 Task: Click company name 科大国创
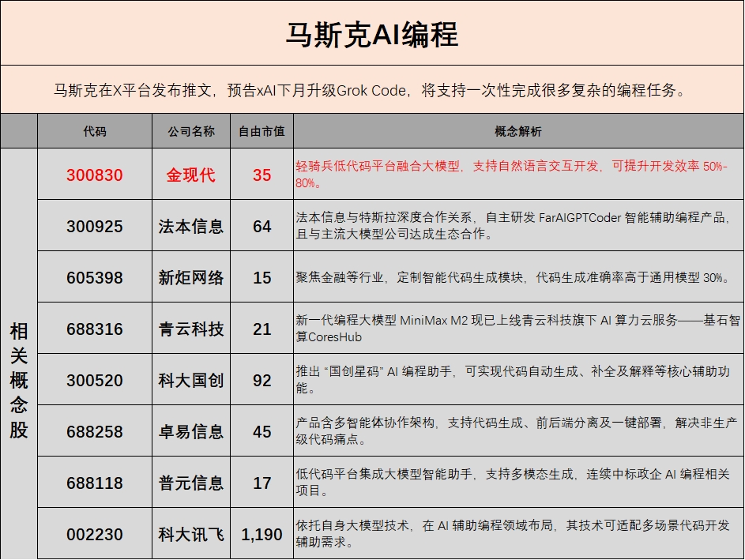coord(191,380)
